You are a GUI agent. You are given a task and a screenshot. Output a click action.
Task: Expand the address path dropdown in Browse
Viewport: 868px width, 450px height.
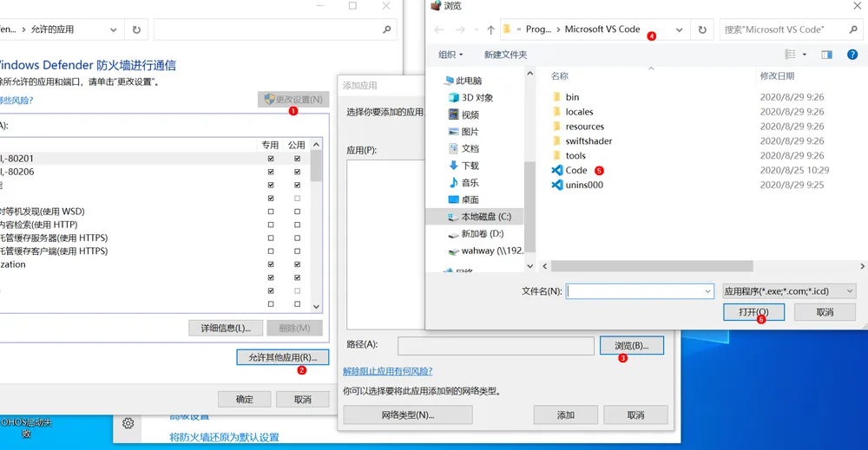[x=680, y=29]
